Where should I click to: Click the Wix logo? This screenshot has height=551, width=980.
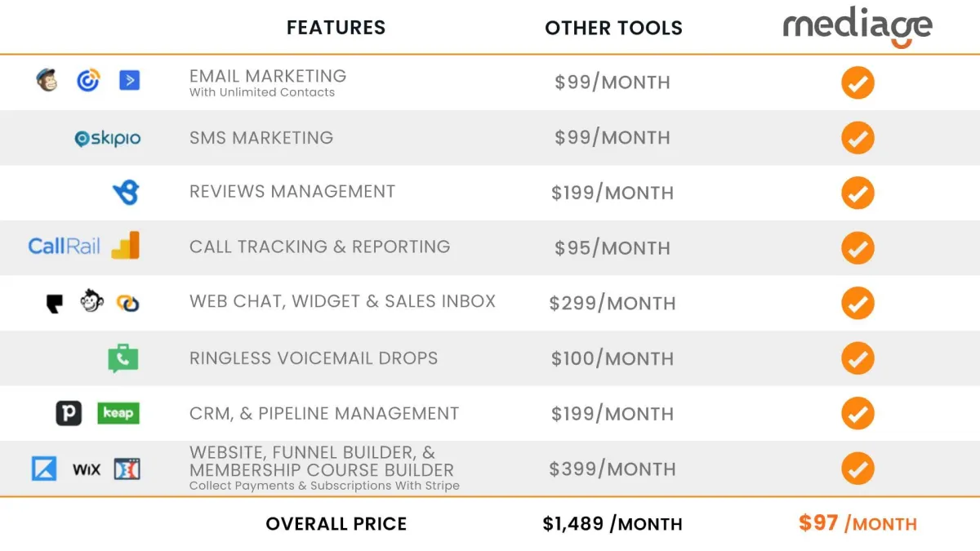(87, 469)
